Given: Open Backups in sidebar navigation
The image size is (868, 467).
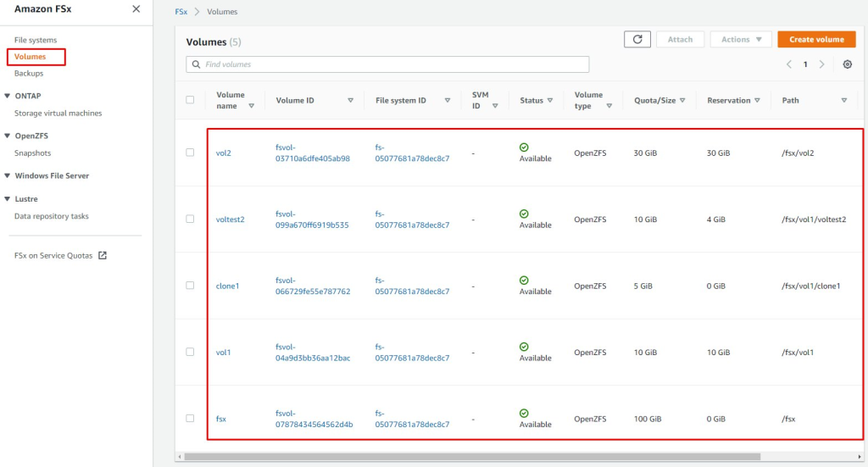Looking at the screenshot, I should 29,73.
